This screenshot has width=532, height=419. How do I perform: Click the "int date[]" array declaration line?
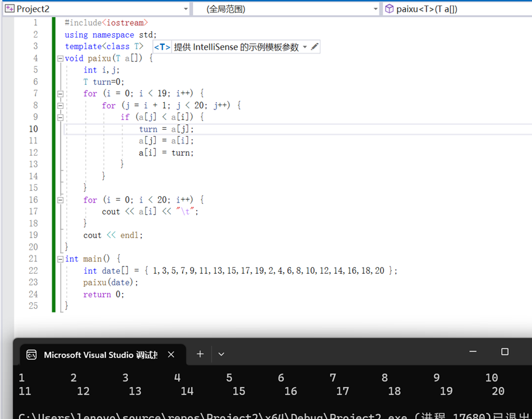pyautogui.click(x=240, y=271)
